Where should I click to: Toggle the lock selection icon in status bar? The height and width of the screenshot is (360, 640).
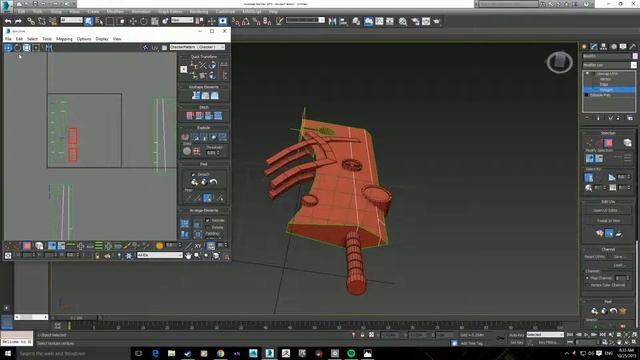click(x=362, y=335)
